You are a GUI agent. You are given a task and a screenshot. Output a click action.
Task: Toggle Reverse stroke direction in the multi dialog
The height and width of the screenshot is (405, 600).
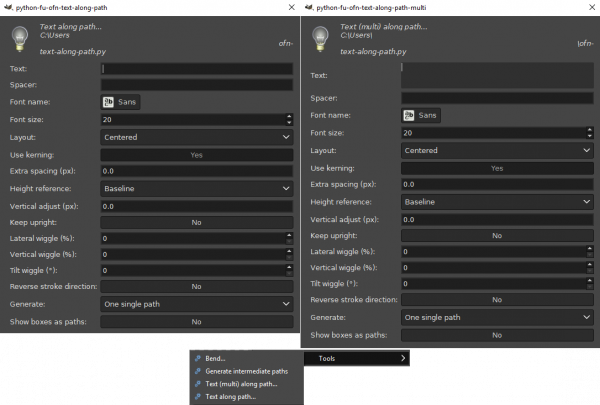pyautogui.click(x=497, y=300)
